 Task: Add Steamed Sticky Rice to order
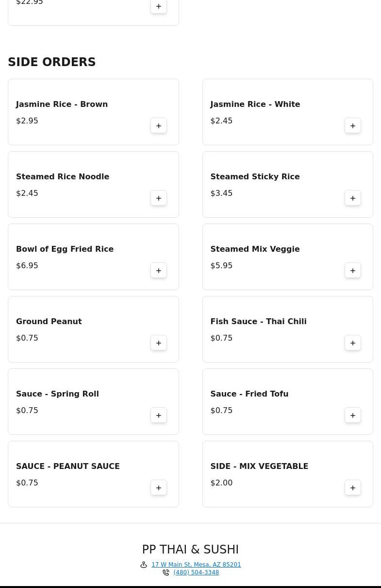click(353, 198)
